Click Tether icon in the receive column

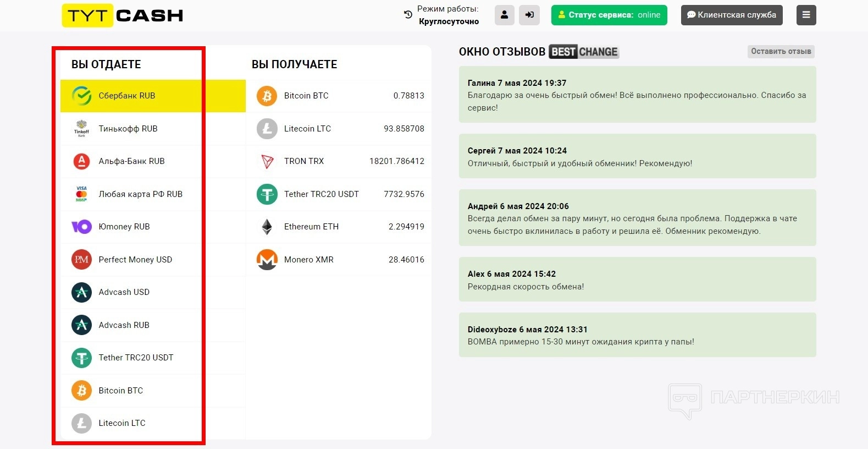[x=267, y=194]
